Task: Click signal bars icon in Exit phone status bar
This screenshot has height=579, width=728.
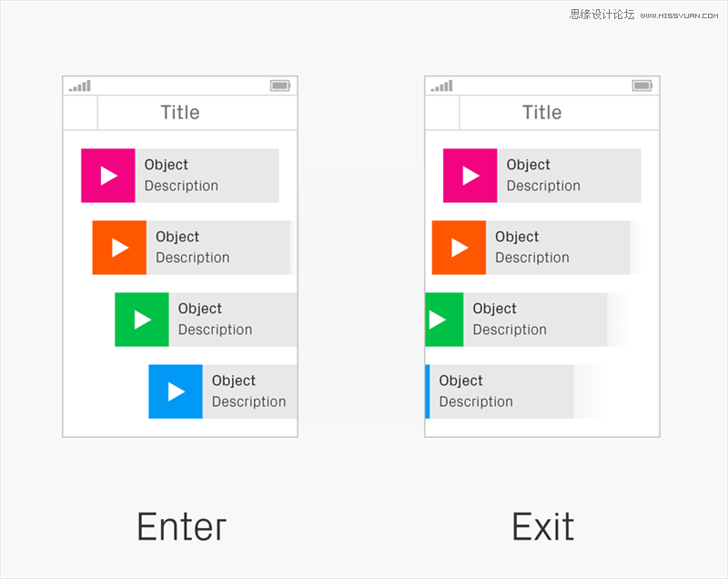Action: click(441, 86)
